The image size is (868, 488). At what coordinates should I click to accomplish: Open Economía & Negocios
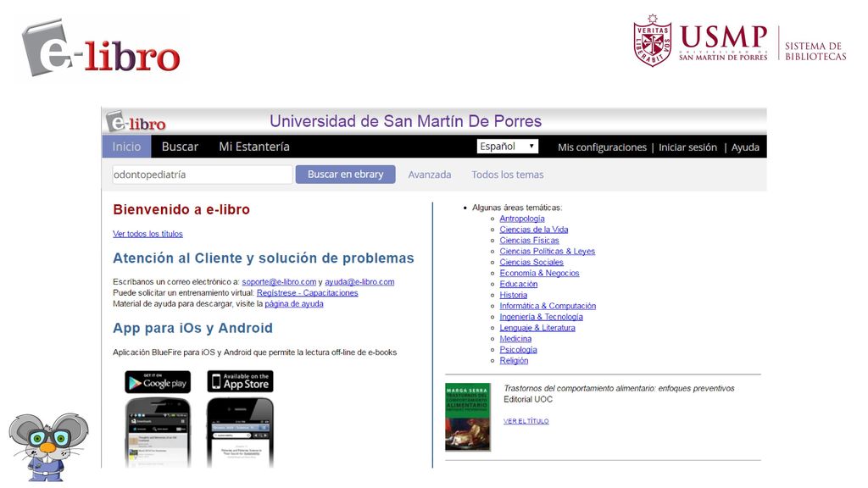tap(540, 274)
